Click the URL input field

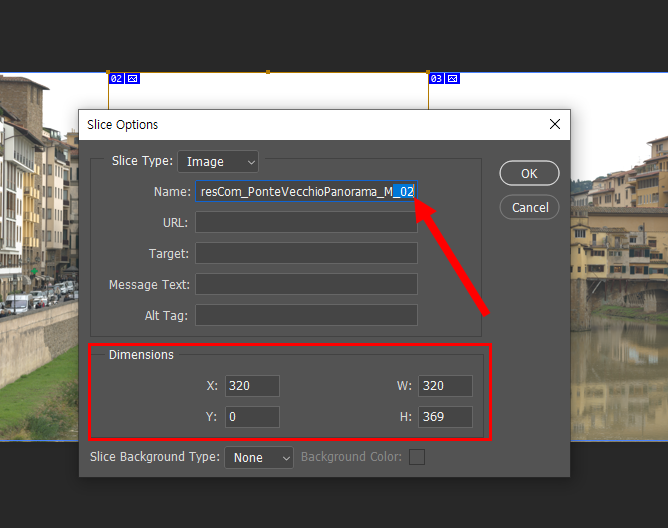[x=306, y=222]
